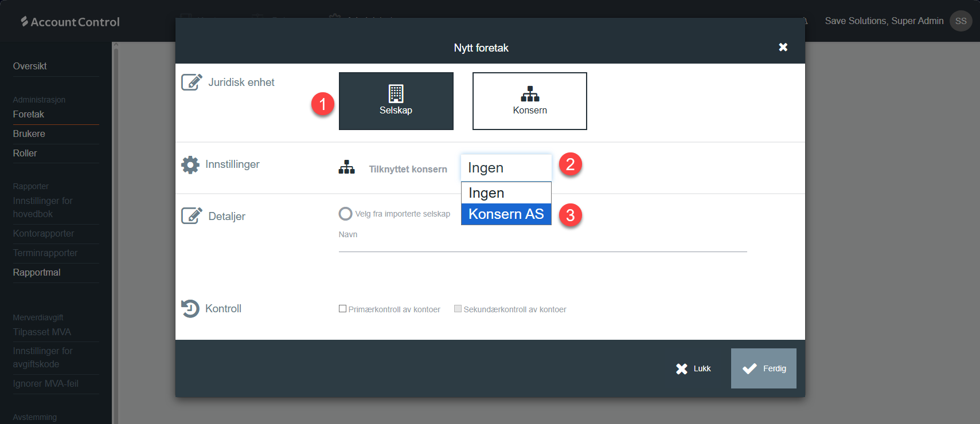This screenshot has width=980, height=424.
Task: Choose the Konsern hierarchy icon
Action: point(529,94)
